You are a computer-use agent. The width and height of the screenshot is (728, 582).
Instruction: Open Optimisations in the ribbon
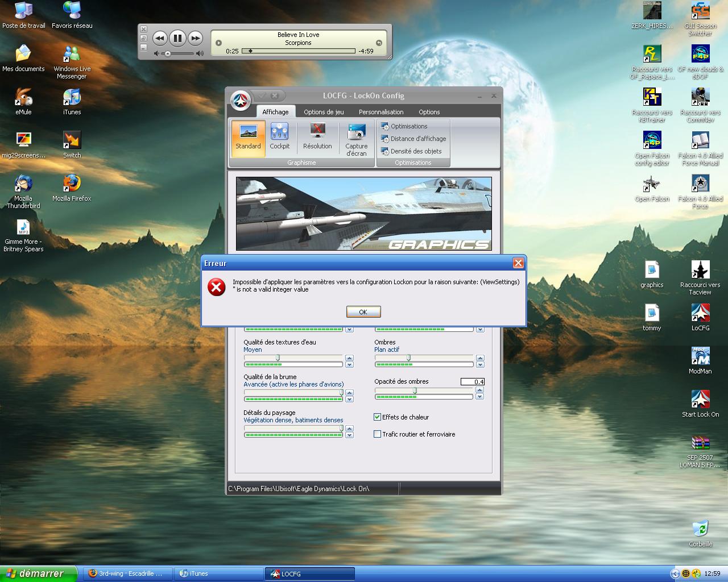coord(408,126)
